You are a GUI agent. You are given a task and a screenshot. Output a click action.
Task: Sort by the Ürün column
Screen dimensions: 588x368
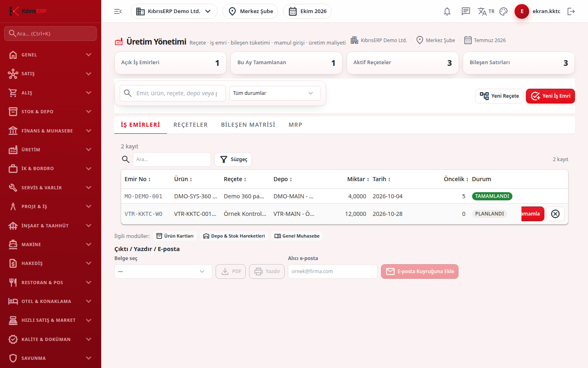tap(183, 179)
